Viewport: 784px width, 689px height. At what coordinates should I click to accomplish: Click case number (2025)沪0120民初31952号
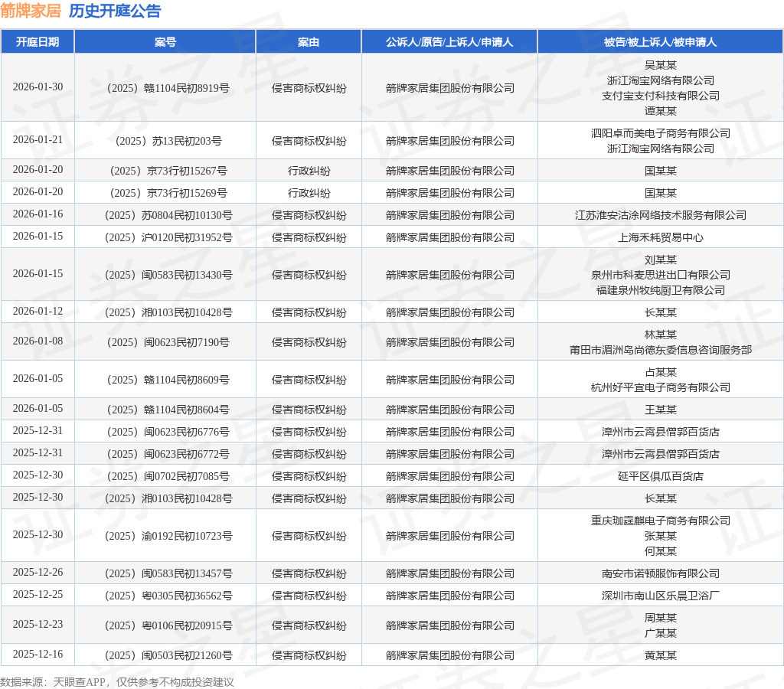pos(168,237)
